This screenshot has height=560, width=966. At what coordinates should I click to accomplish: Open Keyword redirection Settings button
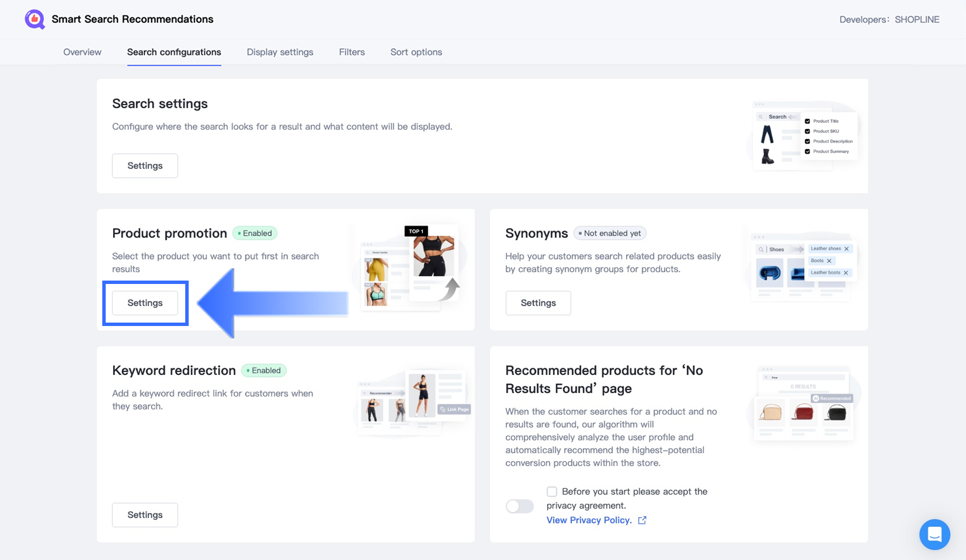(x=145, y=515)
